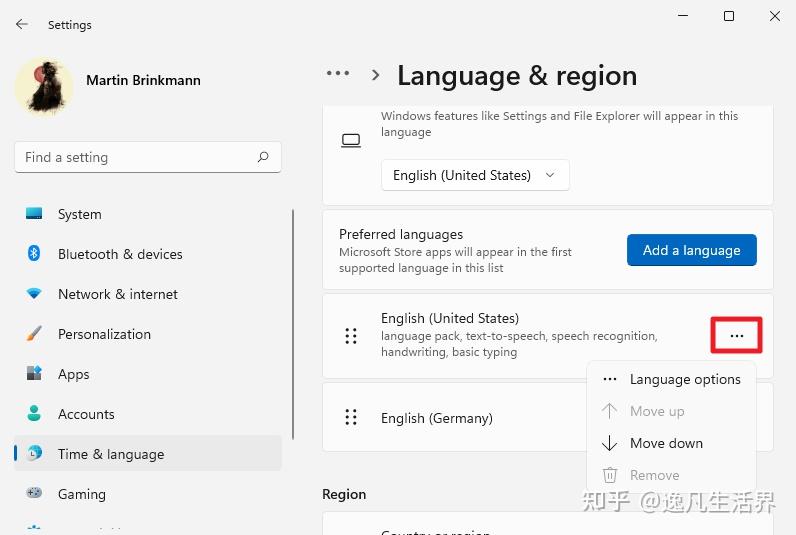Select English (Germany) language entry
796x535 pixels.
437,418
